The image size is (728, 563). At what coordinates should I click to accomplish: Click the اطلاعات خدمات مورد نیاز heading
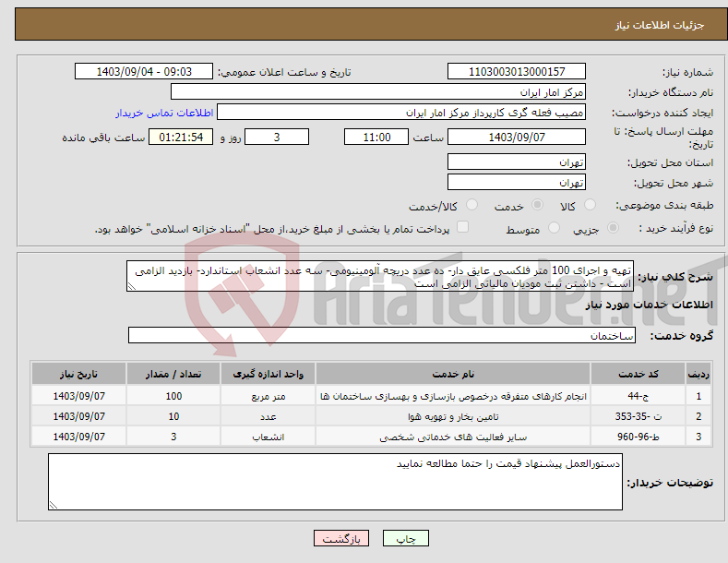(649, 305)
